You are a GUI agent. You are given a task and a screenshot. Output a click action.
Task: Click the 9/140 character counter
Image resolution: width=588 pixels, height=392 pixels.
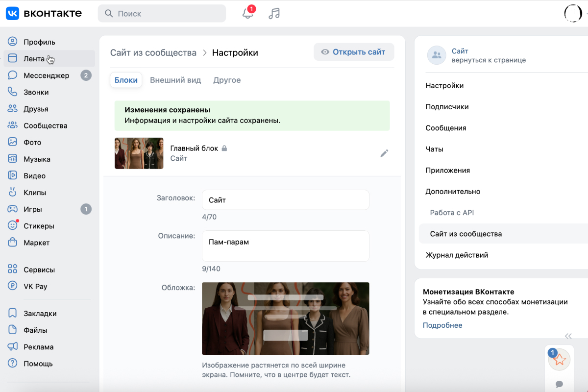pos(211,269)
